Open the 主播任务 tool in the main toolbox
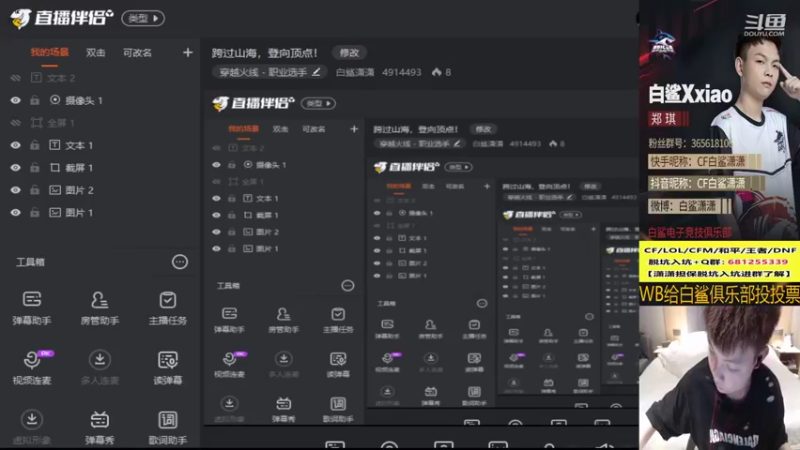The image size is (800, 450). coord(167,308)
